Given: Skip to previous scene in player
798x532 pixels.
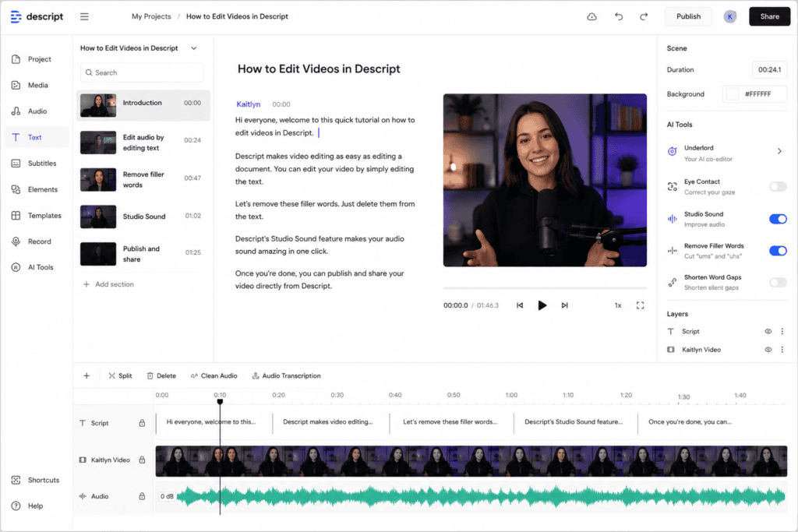Looking at the screenshot, I should pos(520,305).
